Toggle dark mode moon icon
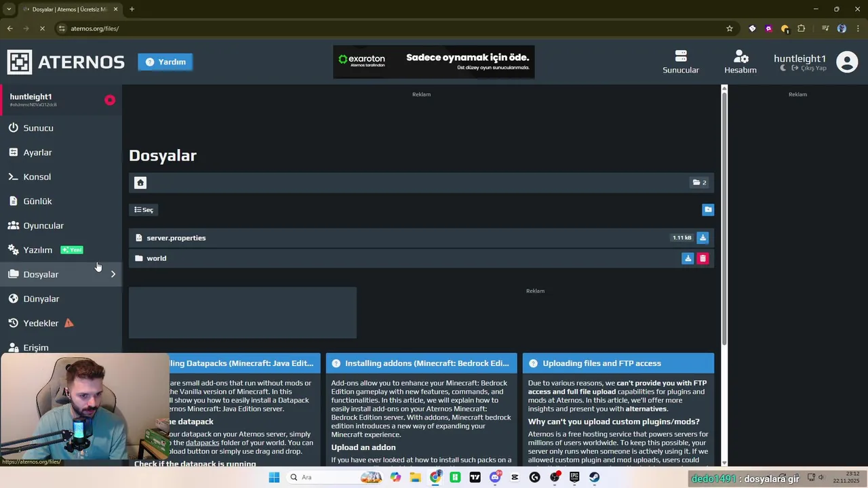Screen dimensions: 868x488 pos(783,68)
